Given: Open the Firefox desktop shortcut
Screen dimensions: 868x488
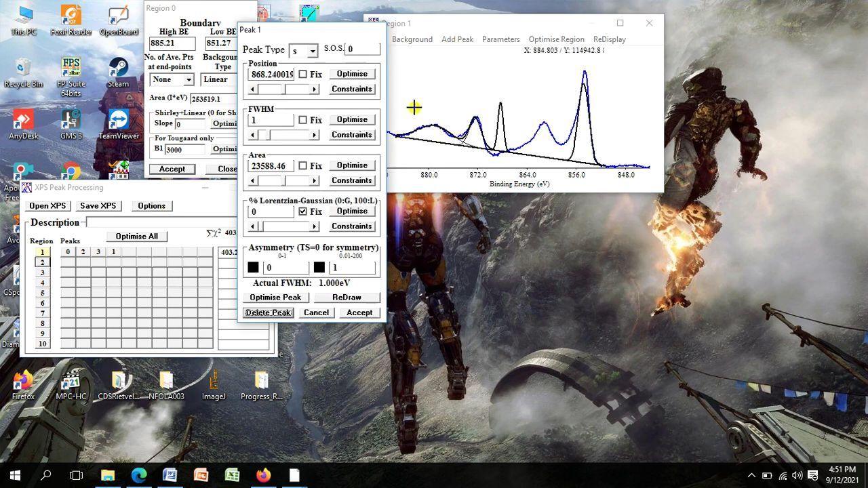Looking at the screenshot, I should [x=24, y=385].
